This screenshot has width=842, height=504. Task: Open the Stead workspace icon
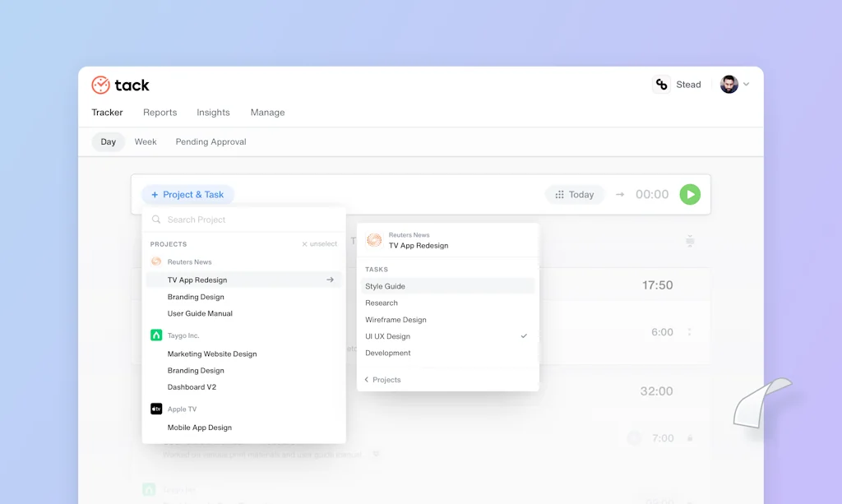[x=662, y=84]
